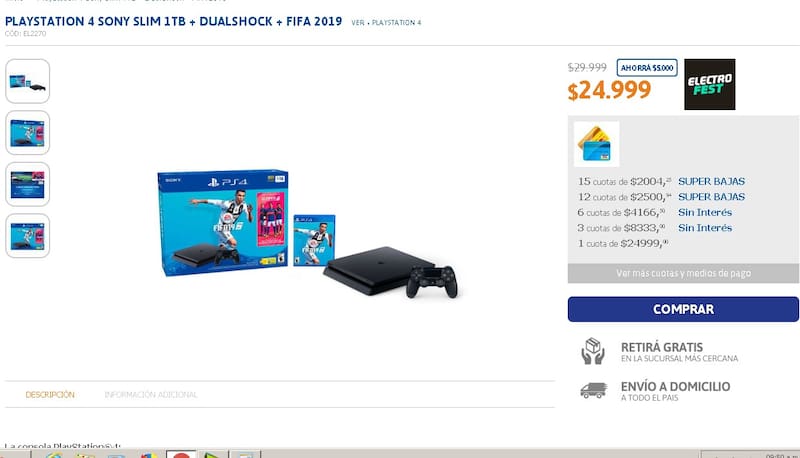Click the home delivery truck icon
Screen dimensions: 800x458
tap(593, 391)
